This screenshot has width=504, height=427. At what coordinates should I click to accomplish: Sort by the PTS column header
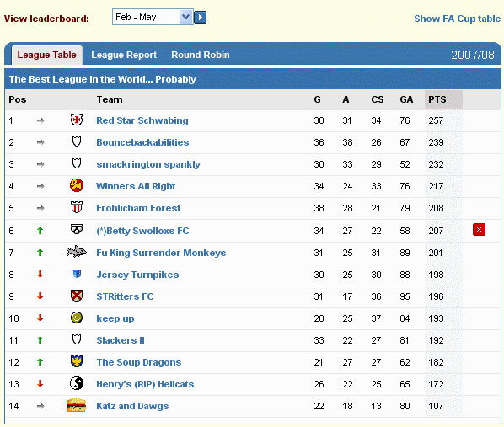click(437, 99)
